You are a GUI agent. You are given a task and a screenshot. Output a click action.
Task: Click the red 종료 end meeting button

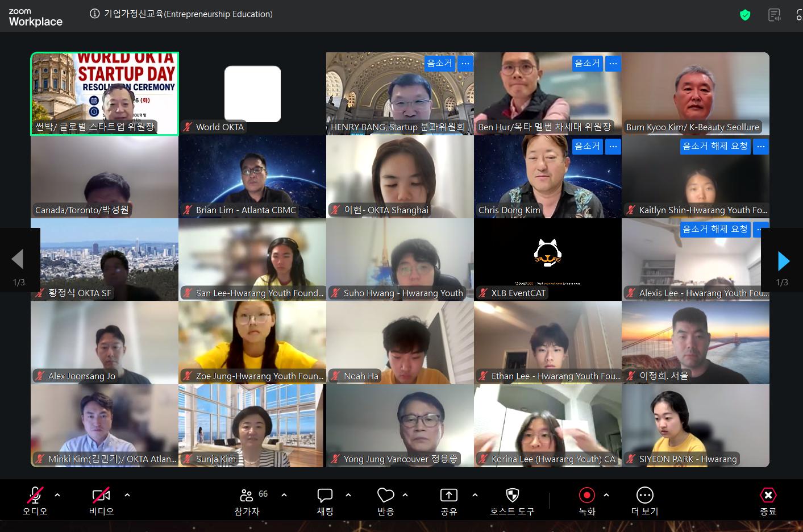pos(768,501)
